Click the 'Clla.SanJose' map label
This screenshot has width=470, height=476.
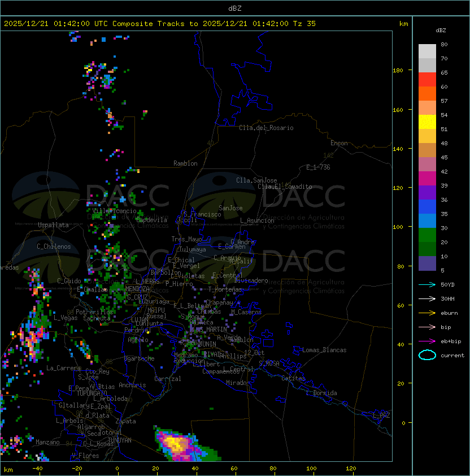tap(256, 180)
